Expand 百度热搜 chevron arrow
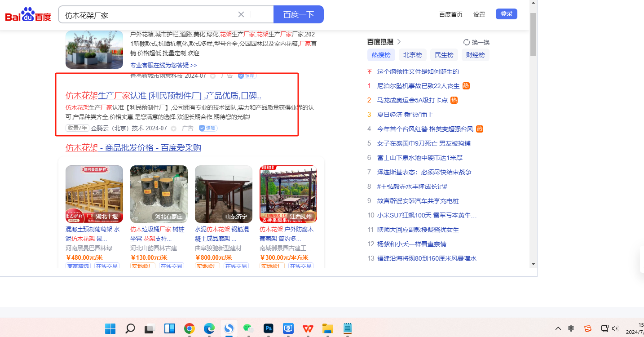This screenshot has width=644, height=337. pyautogui.click(x=399, y=42)
